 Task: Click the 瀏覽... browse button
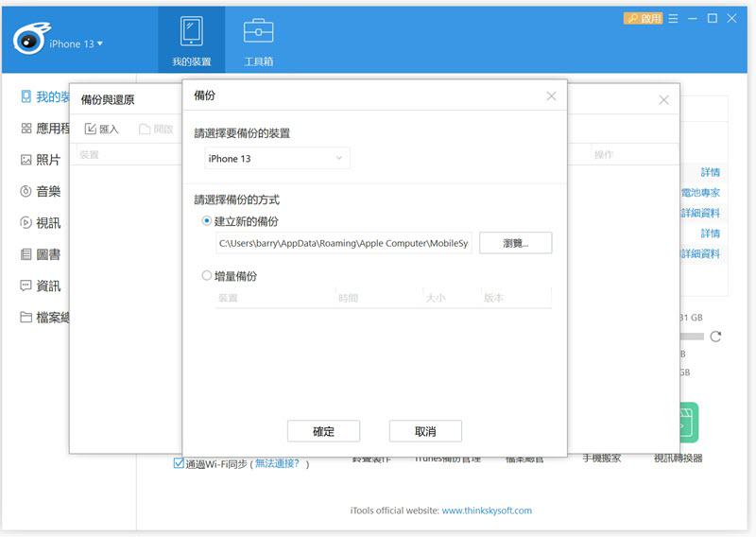[x=515, y=243]
